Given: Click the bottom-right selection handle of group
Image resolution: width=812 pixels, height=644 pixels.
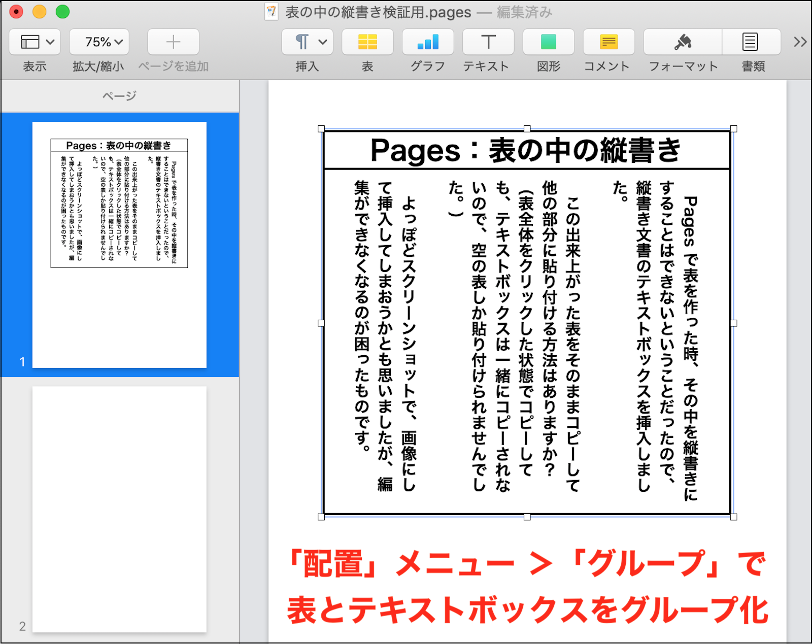Looking at the screenshot, I should click(x=733, y=517).
